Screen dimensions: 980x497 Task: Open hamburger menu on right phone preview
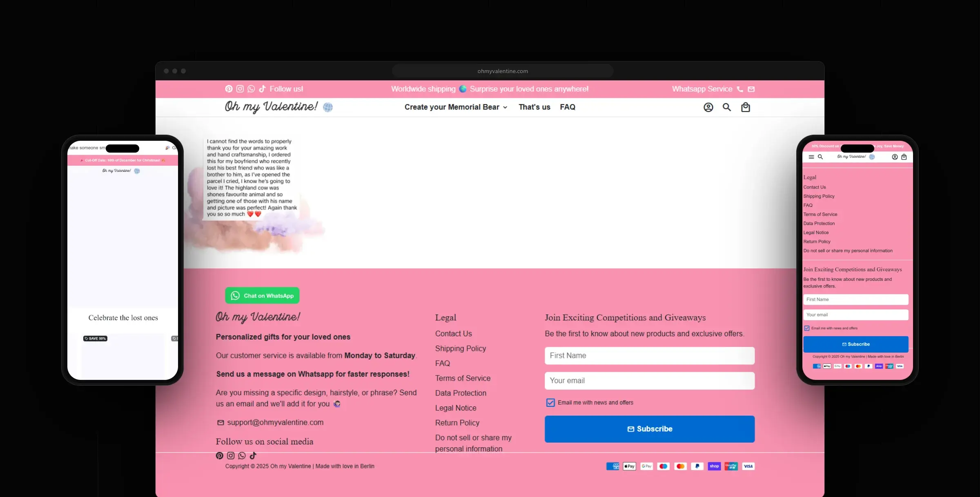click(x=811, y=157)
